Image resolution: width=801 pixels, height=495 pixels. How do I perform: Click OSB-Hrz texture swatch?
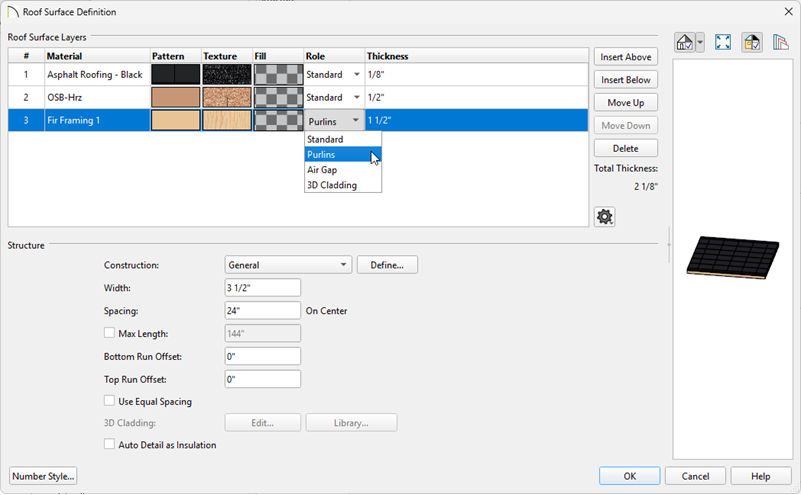pyautogui.click(x=227, y=98)
